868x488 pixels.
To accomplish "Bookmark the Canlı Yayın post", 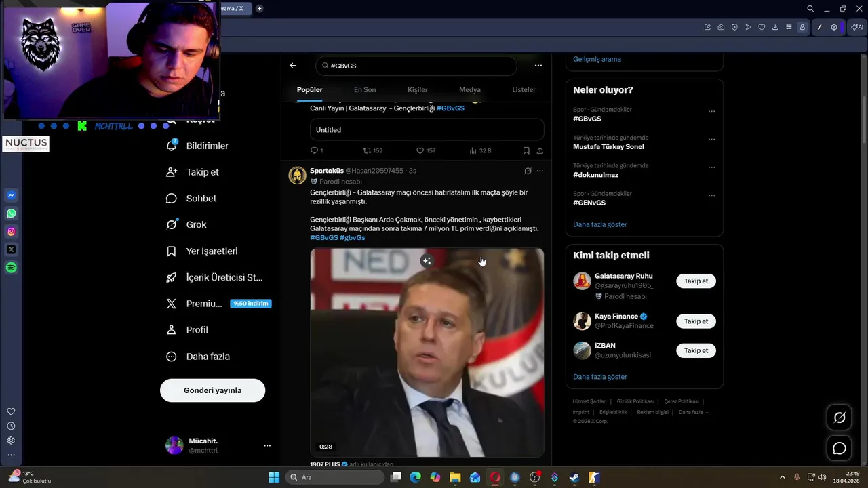I will click(526, 150).
